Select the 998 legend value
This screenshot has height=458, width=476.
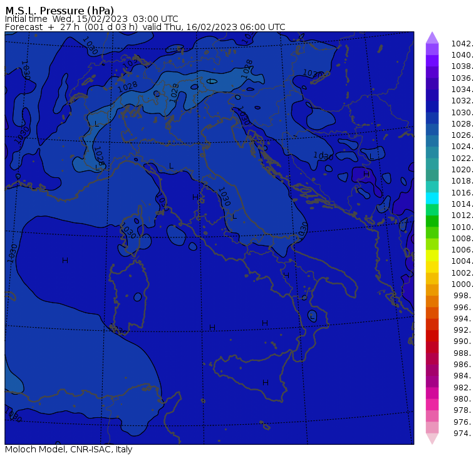pos(463,296)
